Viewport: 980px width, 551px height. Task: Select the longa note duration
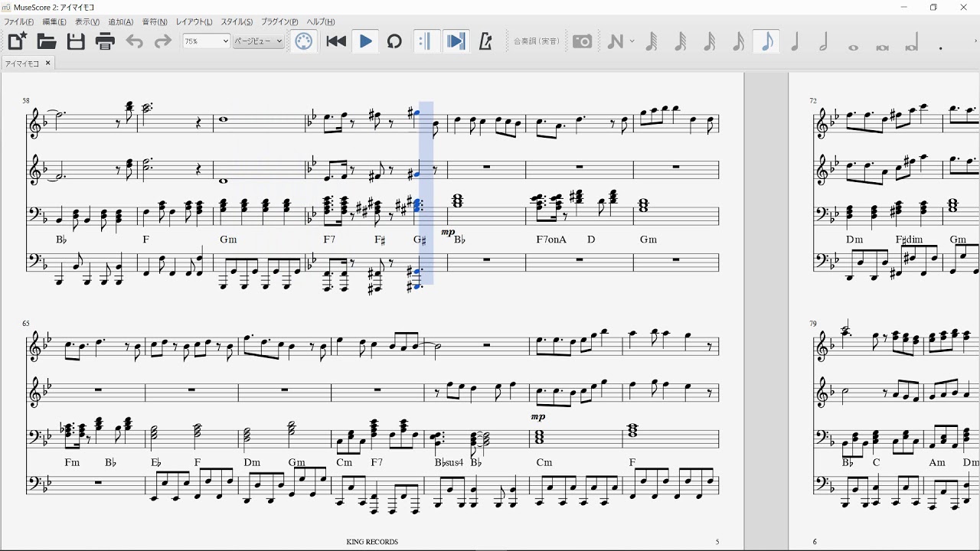coord(911,41)
